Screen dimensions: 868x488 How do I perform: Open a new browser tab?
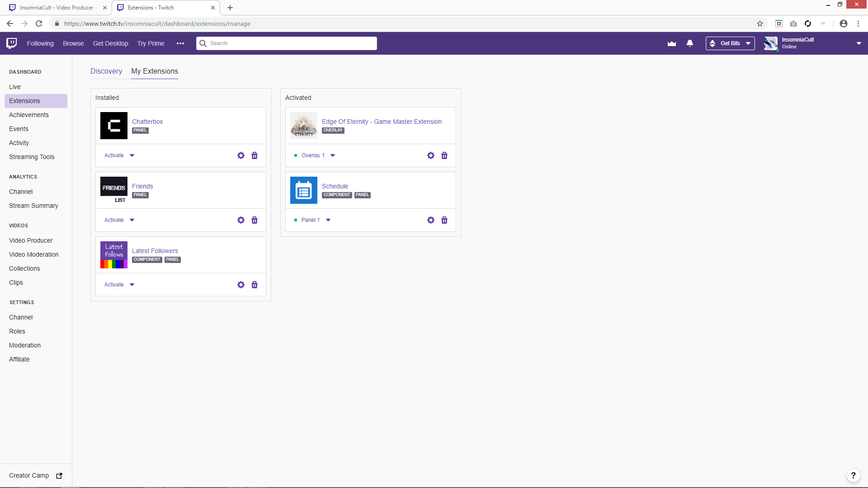pyautogui.click(x=230, y=8)
